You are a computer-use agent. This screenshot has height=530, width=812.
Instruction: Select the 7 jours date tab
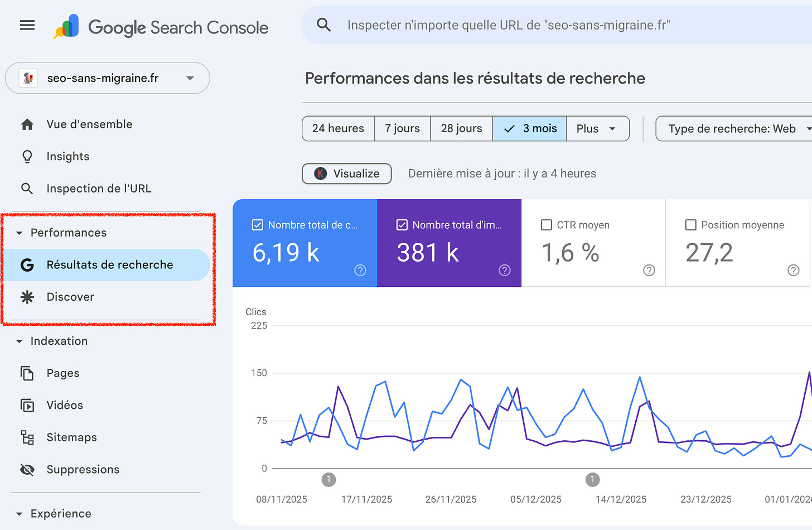[x=402, y=129]
